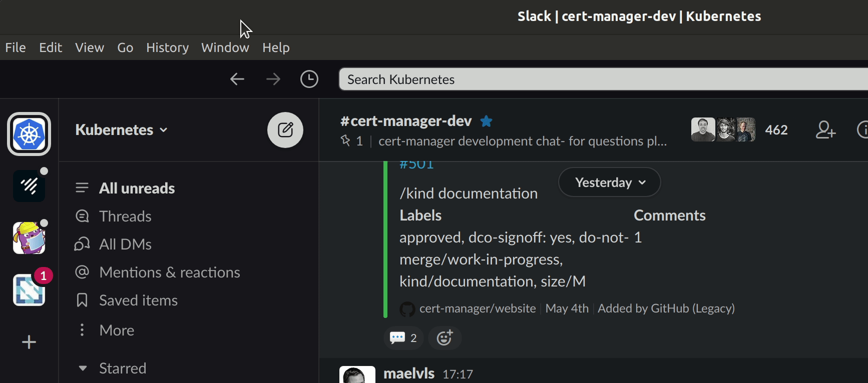Collapse the Starred section
This screenshot has width=868, height=383.
coord(83,368)
